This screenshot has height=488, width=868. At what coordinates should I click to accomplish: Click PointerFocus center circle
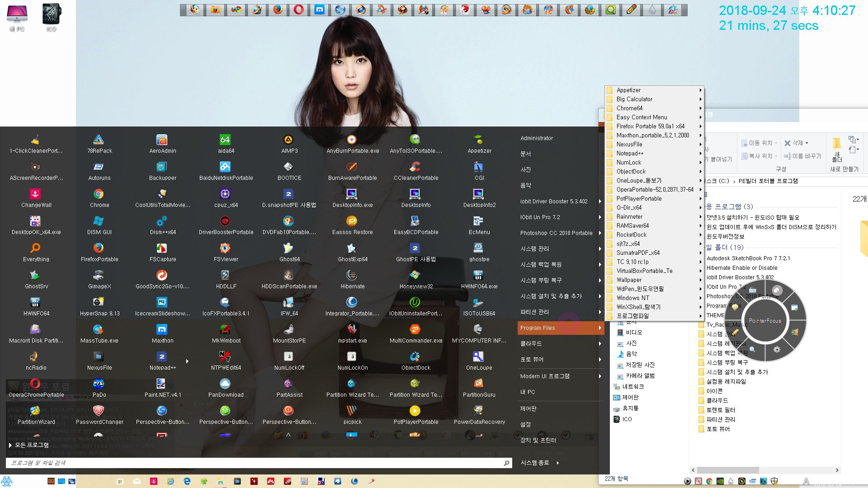coord(764,321)
